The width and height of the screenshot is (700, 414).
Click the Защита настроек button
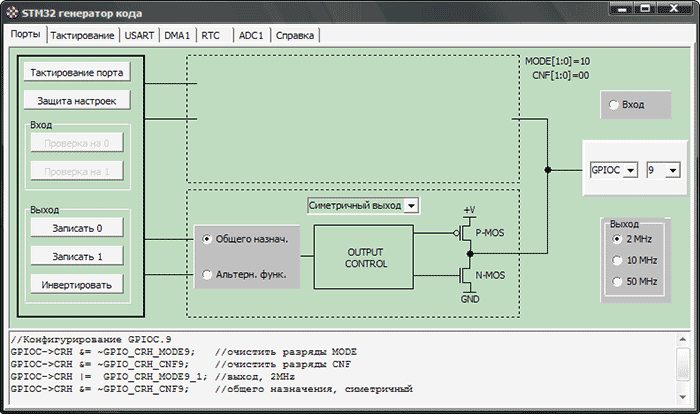(x=77, y=100)
